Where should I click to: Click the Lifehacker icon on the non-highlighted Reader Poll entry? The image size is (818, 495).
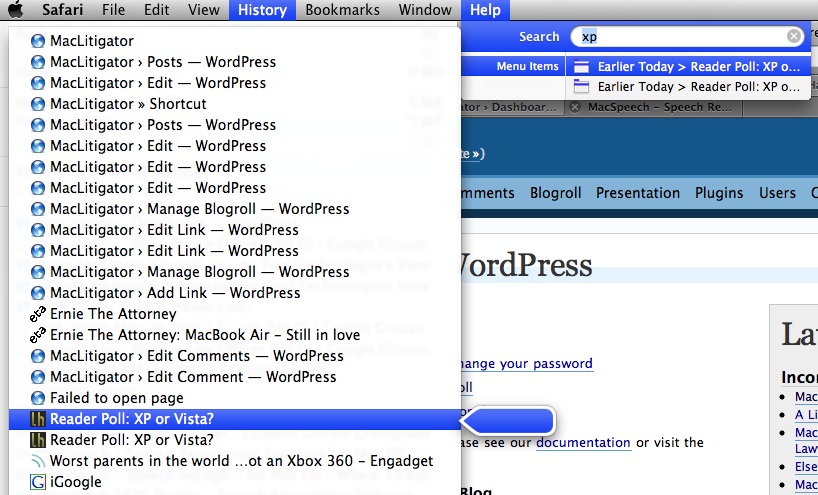(x=38, y=440)
